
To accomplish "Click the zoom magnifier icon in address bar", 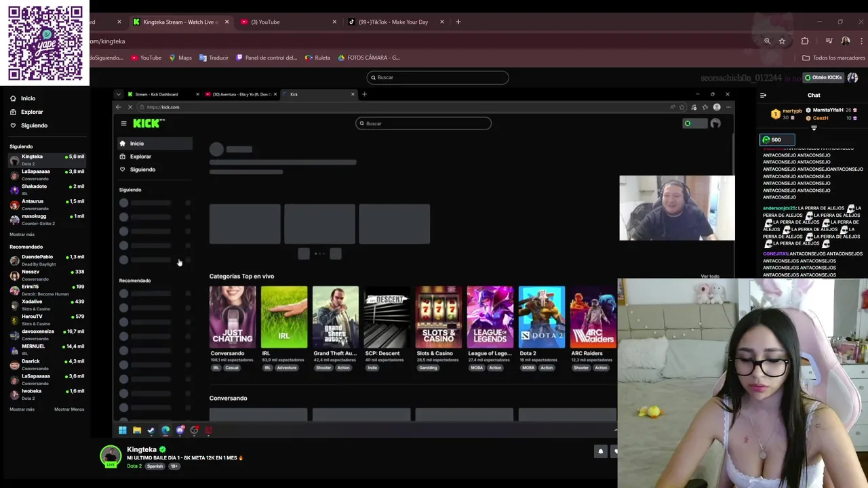I will [767, 41].
